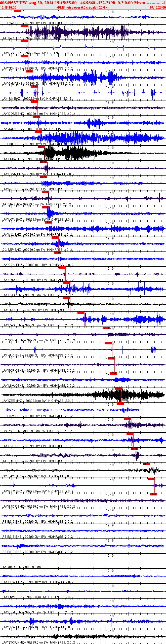The height and width of the screenshot is (644, 166).
Task: Select the red pick marker on CC.SEP trace
Action: [x=55, y=237]
